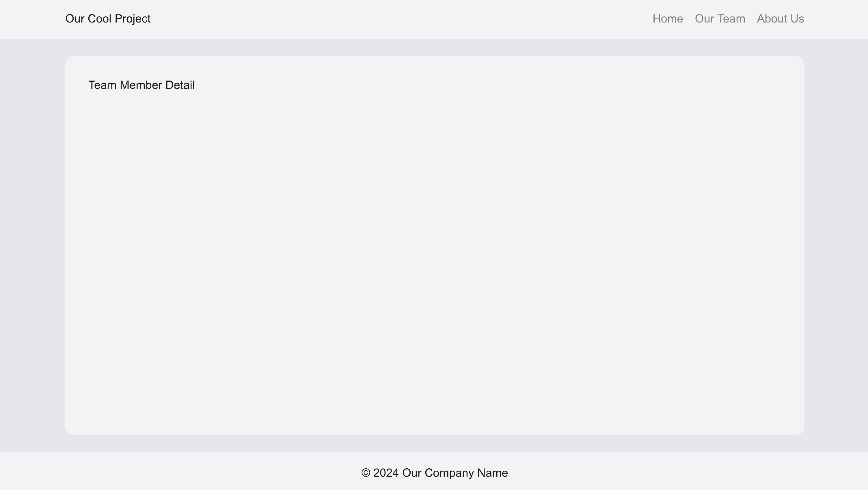Screen dimensions: 868x490
Task: Click the word About in About Us
Action: 771,19
